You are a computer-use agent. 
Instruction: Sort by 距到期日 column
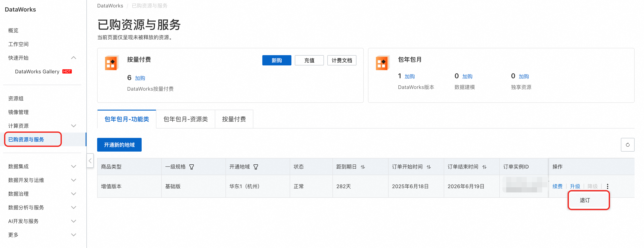coord(363,167)
